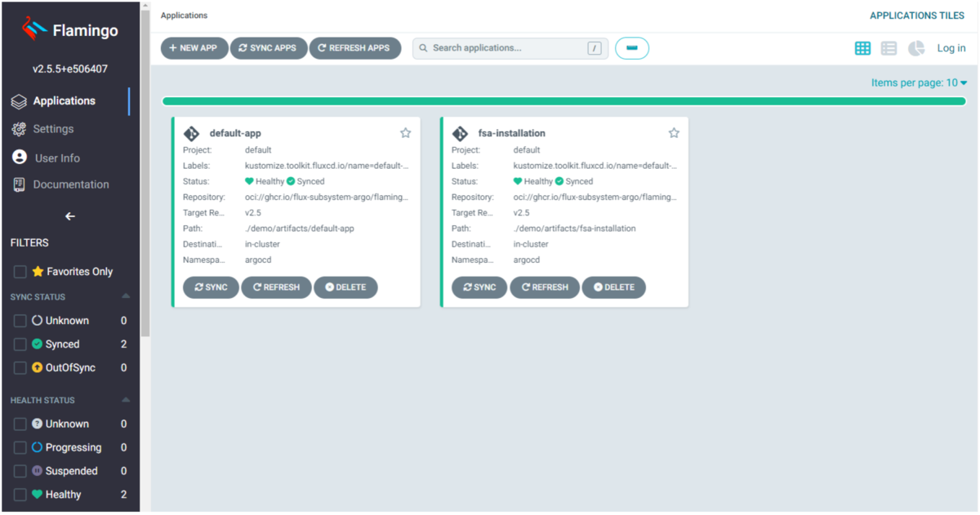Check the Suspended filter checkbox
Screen dimensions: 980x515
[20, 471]
